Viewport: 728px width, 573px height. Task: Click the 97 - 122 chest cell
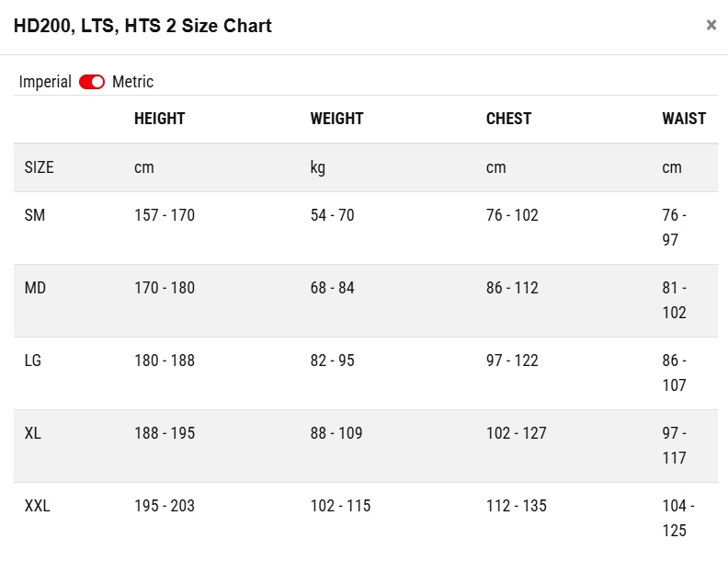pyautogui.click(x=512, y=361)
